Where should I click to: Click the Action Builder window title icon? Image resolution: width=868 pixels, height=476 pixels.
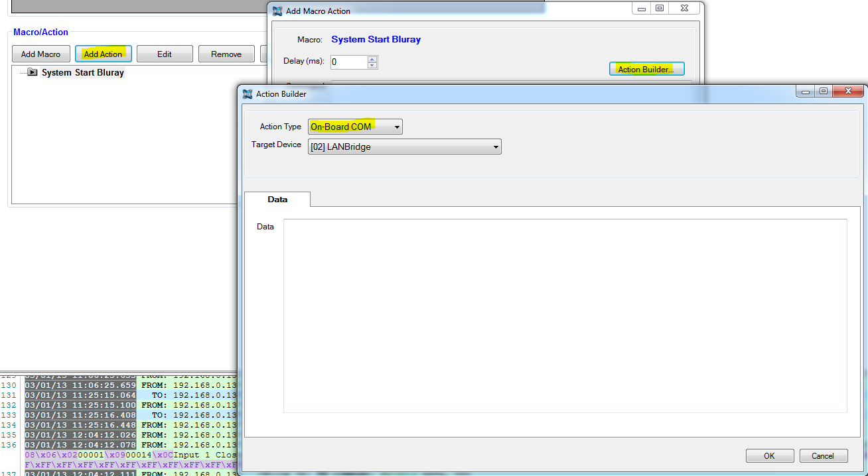248,94
